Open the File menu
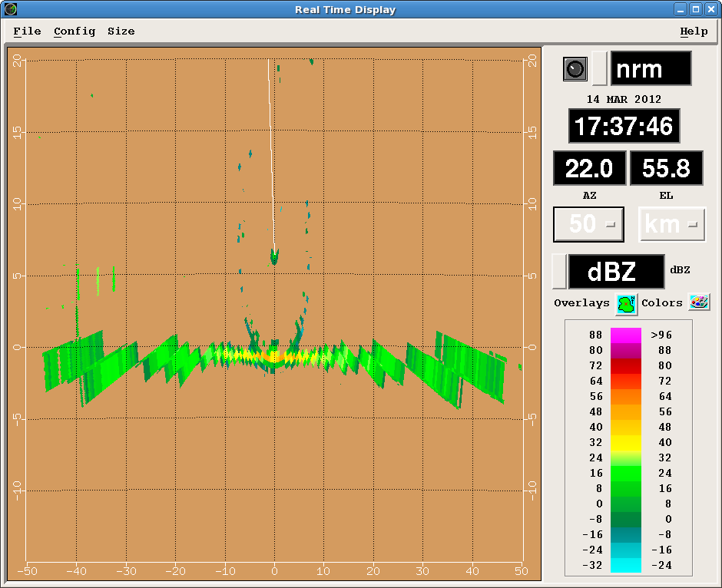This screenshot has width=722, height=588. [x=27, y=31]
